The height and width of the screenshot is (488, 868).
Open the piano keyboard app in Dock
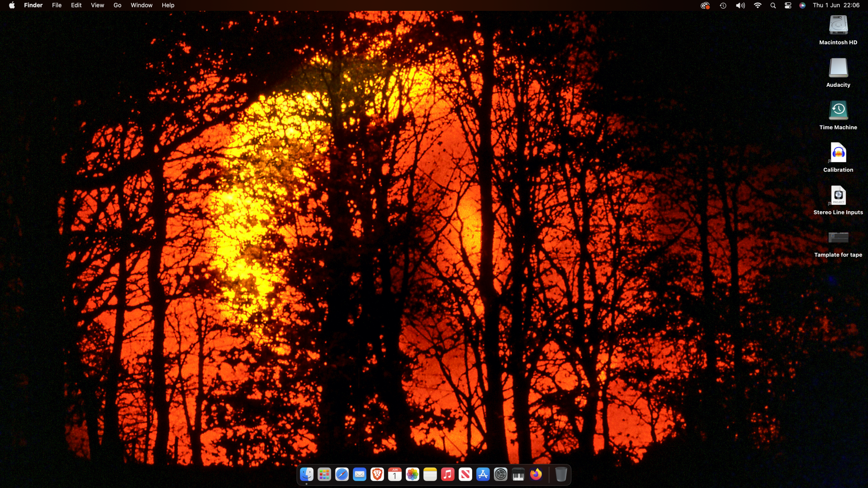[x=518, y=475]
